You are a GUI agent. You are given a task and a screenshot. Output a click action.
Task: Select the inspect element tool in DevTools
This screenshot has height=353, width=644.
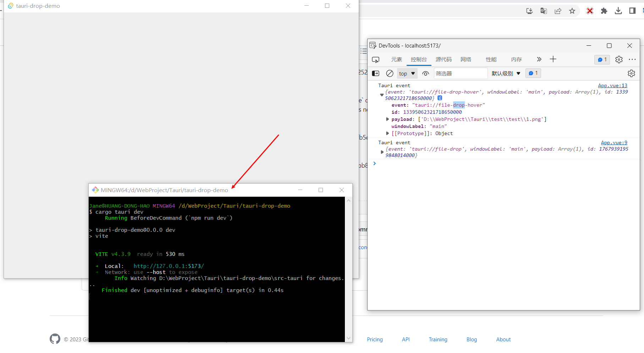pos(375,60)
